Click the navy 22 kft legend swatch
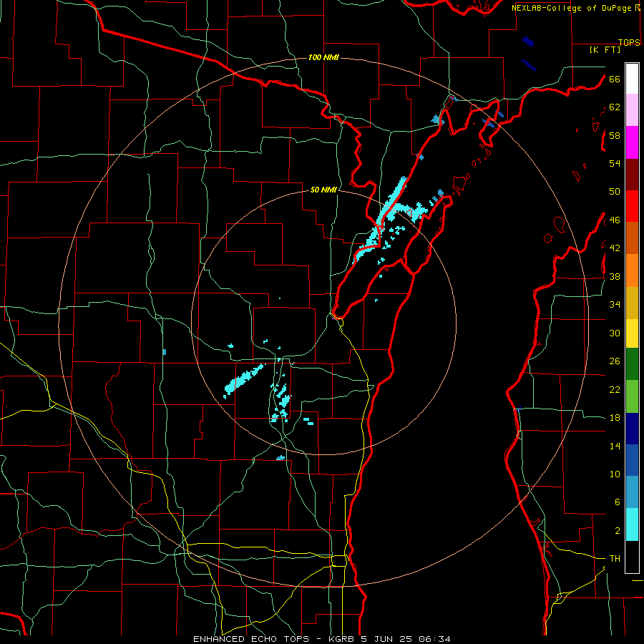This screenshot has width=644, height=644. tap(632, 429)
